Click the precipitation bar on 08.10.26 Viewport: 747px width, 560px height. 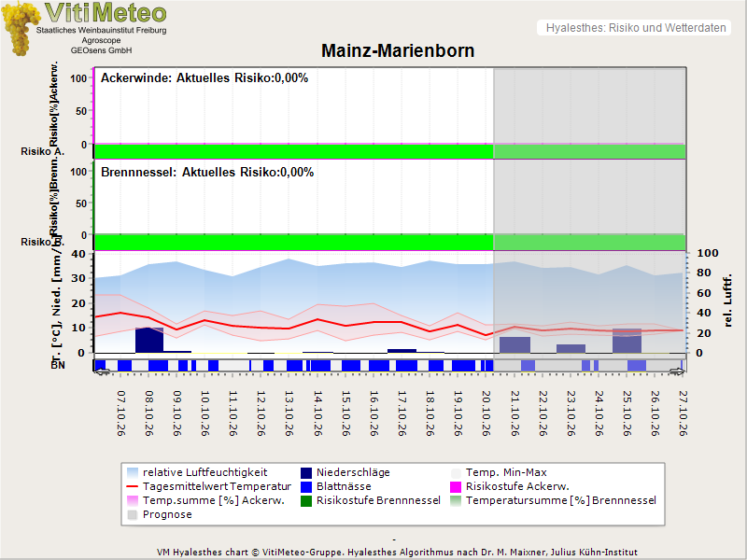tap(149, 340)
